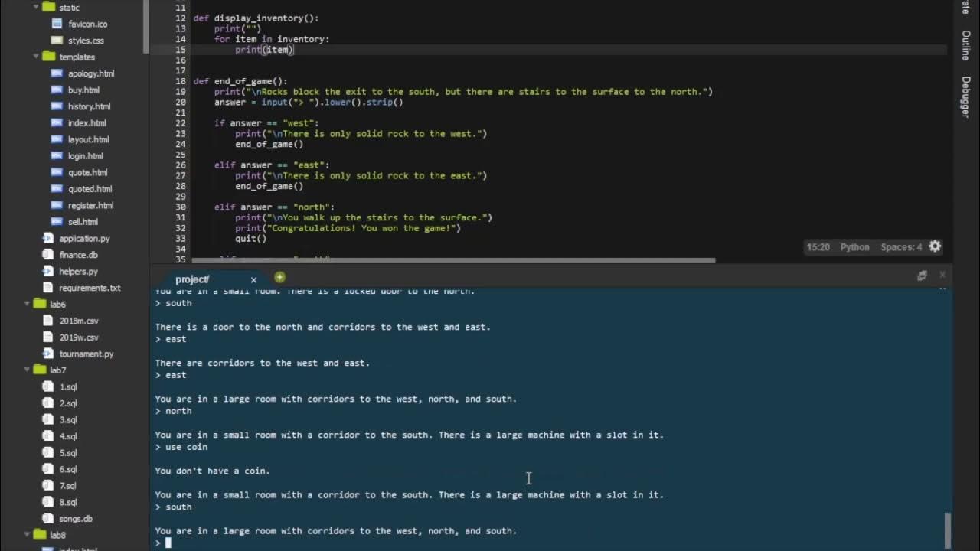The height and width of the screenshot is (551, 980).
Task: Select the static folder icon
Action: click(47, 7)
